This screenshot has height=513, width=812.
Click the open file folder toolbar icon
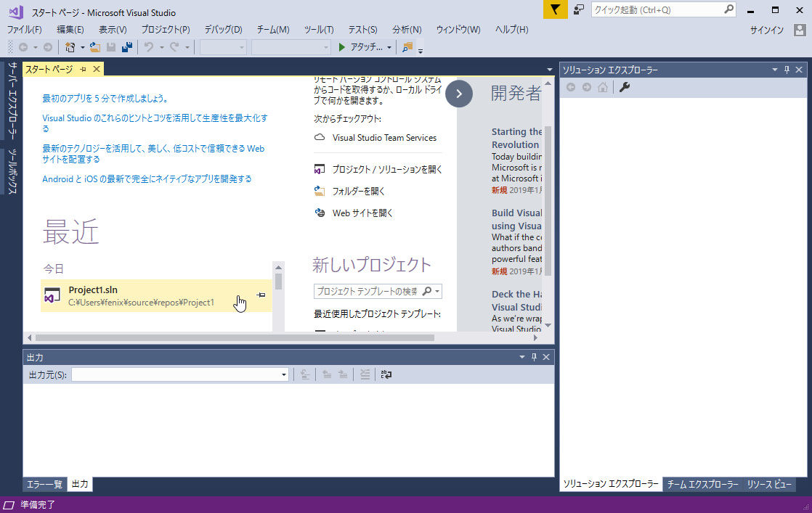point(94,47)
